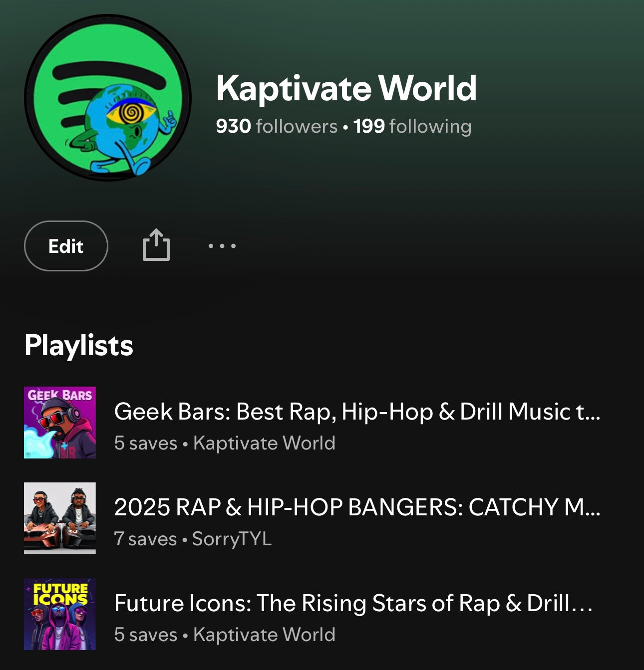The image size is (644, 670).
Task: Select the 'Geek Bars: Best Rap, Hip-Hop & Drill Music' title
Action: point(357,412)
